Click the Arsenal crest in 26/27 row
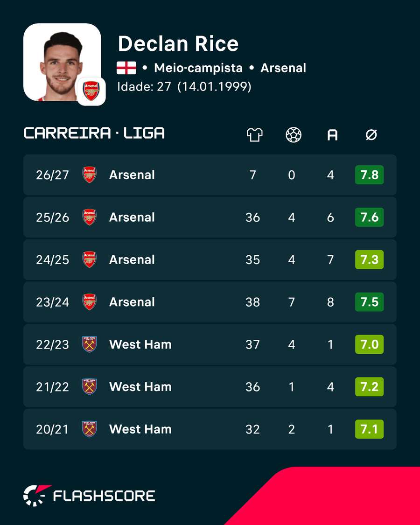Image resolution: width=420 pixels, height=525 pixels. click(x=90, y=175)
